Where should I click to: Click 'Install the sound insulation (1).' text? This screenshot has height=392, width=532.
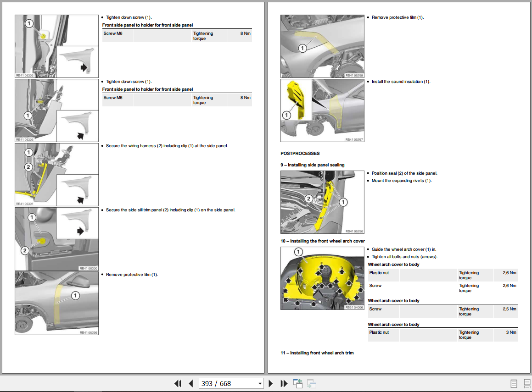point(401,82)
